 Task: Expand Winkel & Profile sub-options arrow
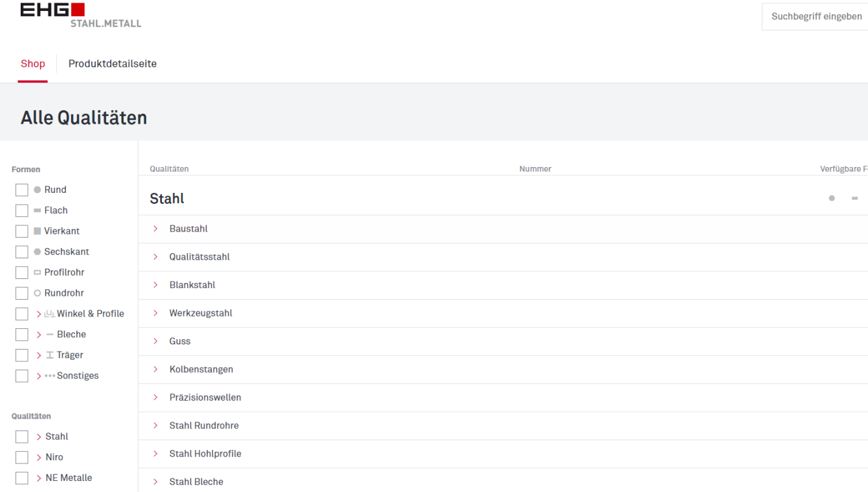click(x=39, y=314)
